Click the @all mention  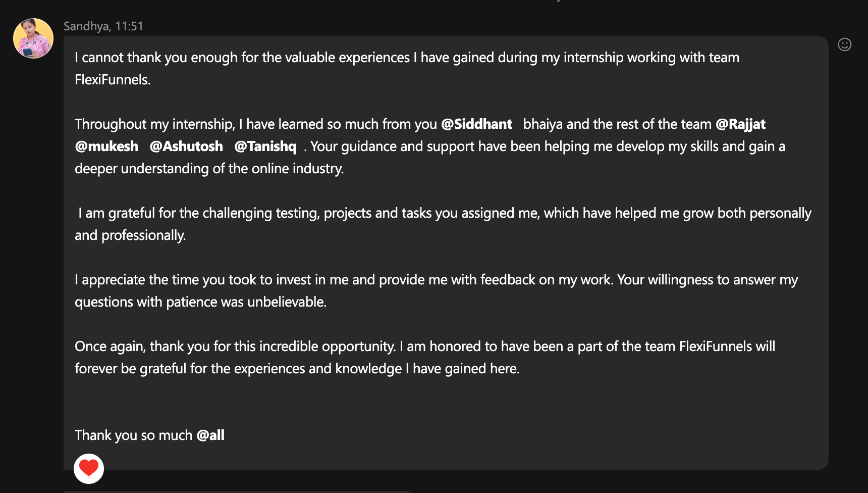coord(210,435)
